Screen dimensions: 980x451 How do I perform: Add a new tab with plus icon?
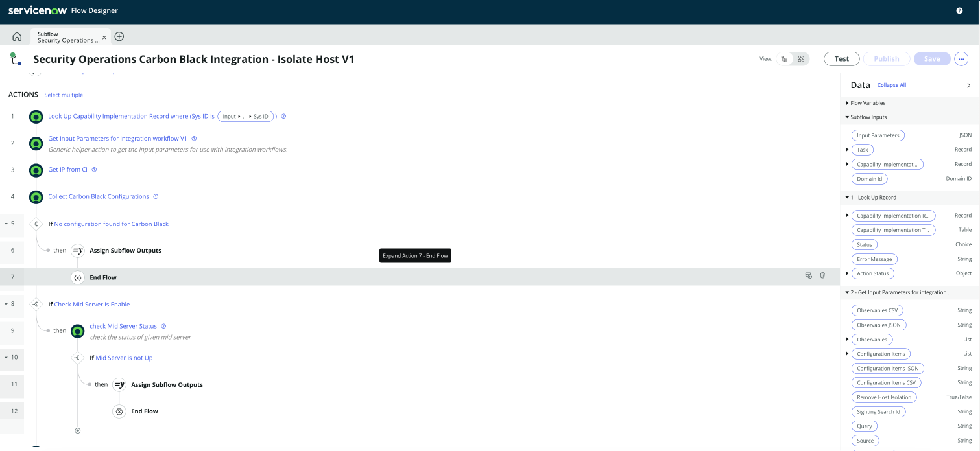(119, 36)
